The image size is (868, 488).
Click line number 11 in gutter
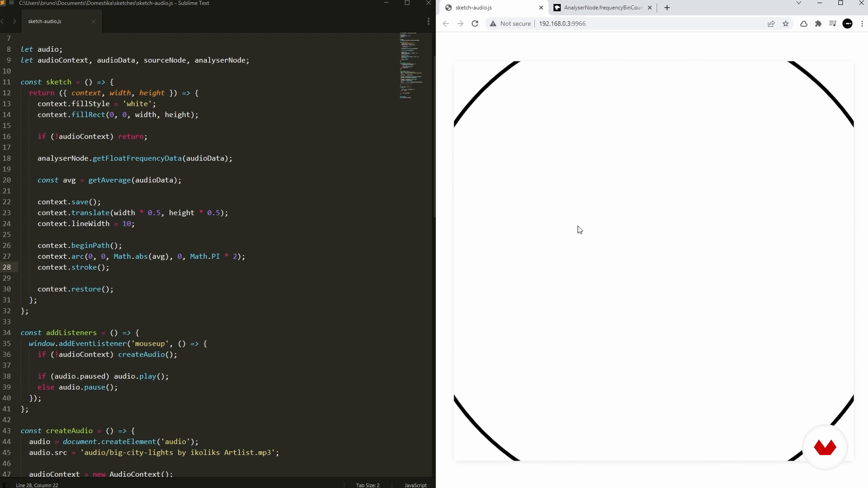[7, 82]
